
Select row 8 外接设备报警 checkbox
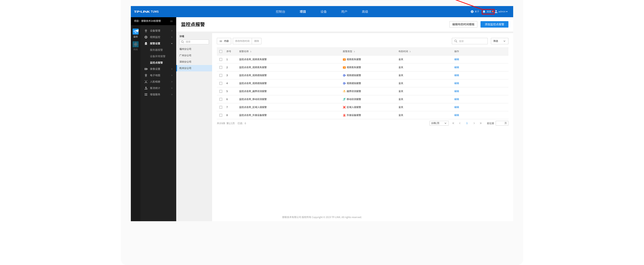pos(221,115)
